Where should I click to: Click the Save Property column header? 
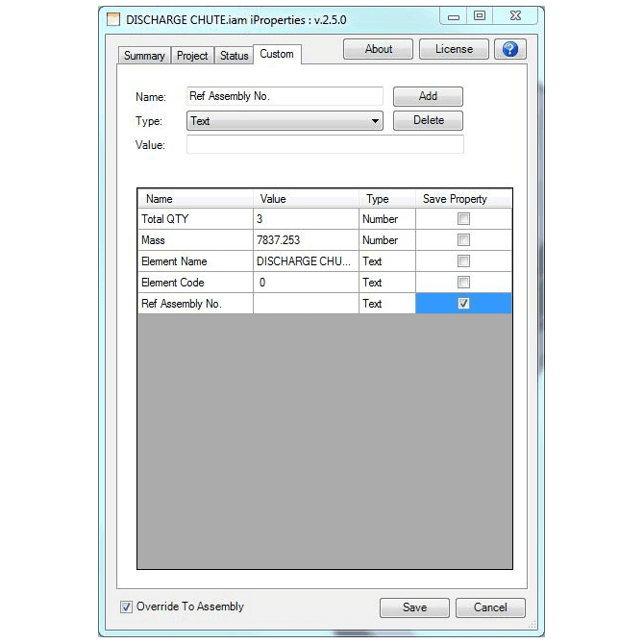tap(463, 199)
